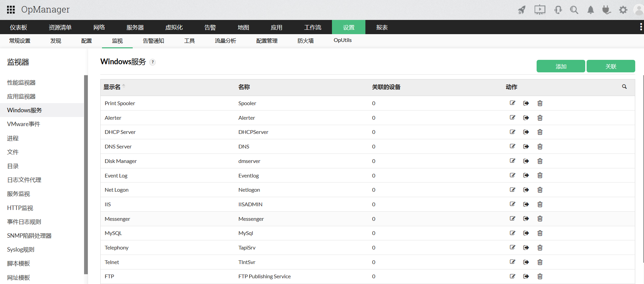Open 性能监视器 in the sidebar
The height and width of the screenshot is (284, 644).
point(21,82)
